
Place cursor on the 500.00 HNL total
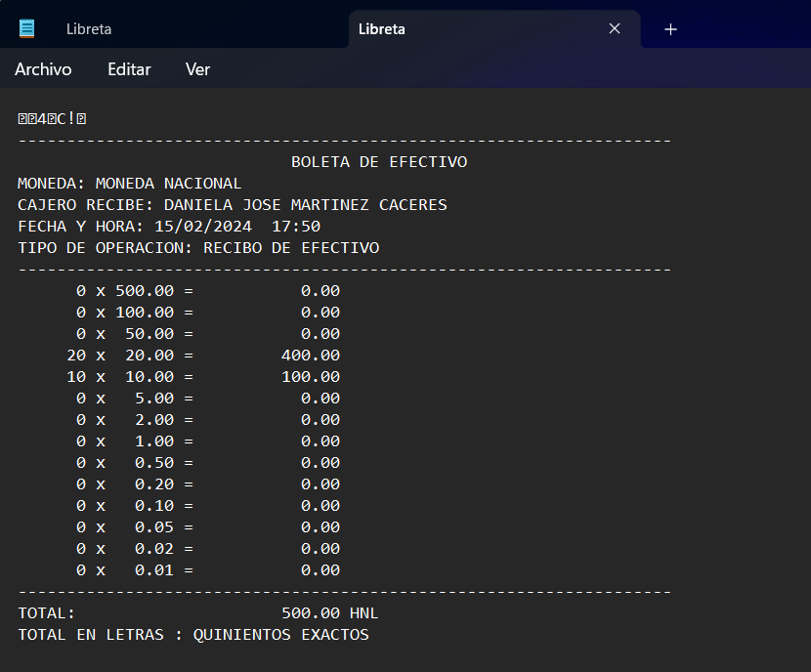[x=329, y=613]
